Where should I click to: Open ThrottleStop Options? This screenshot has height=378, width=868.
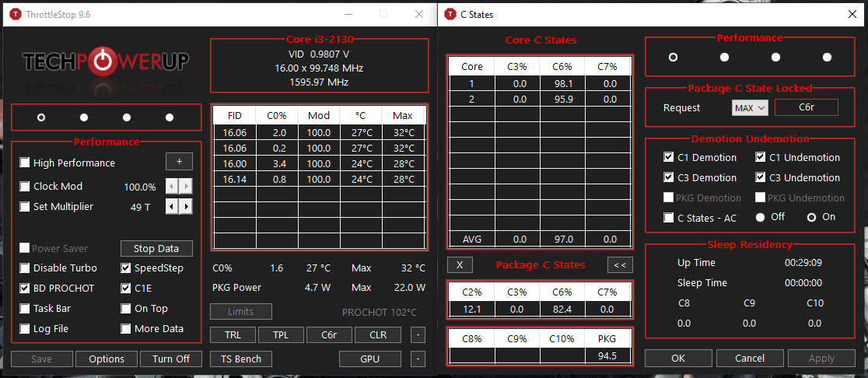point(107,359)
